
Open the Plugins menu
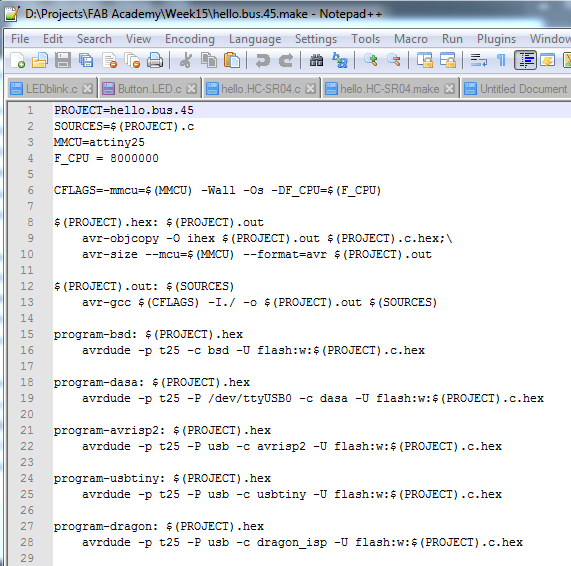click(x=496, y=39)
